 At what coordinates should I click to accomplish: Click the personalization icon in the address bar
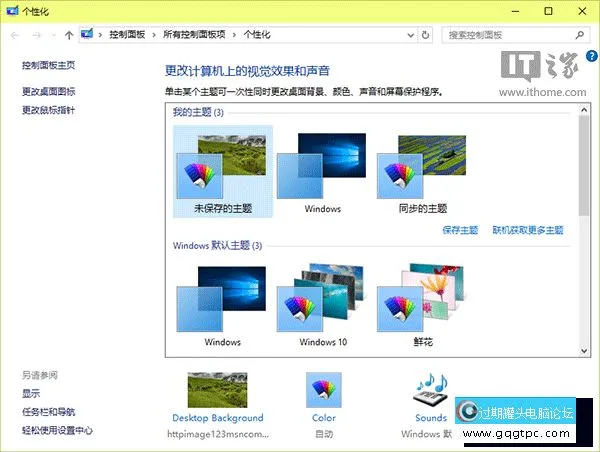87,34
